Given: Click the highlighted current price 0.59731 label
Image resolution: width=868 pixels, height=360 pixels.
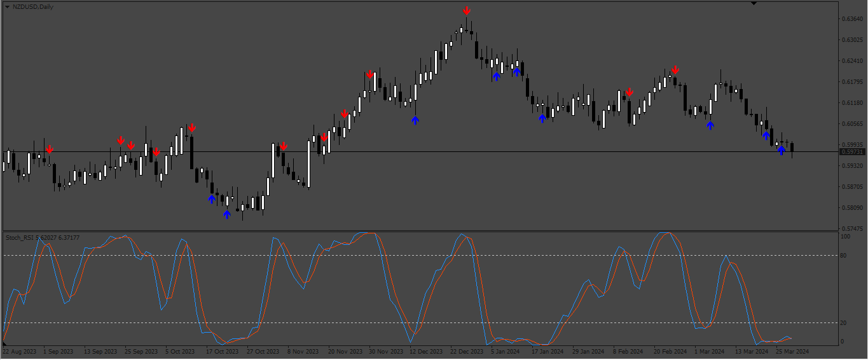Looking at the screenshot, I should (852, 152).
